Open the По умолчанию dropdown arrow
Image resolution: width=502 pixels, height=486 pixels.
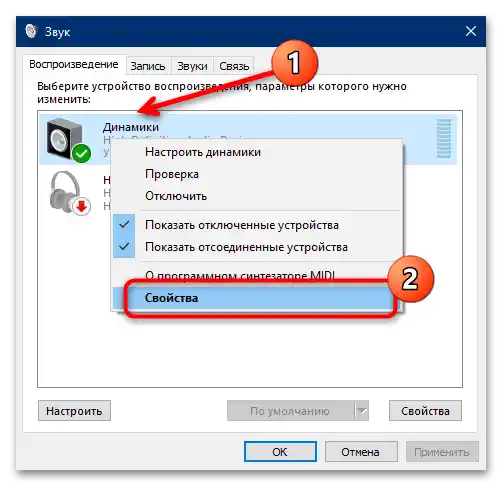coord(361,411)
